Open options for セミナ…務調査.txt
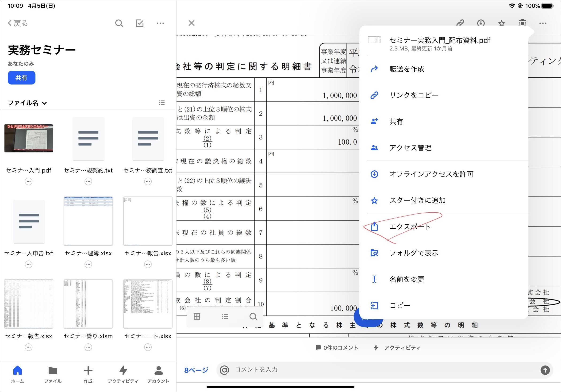 [148, 181]
